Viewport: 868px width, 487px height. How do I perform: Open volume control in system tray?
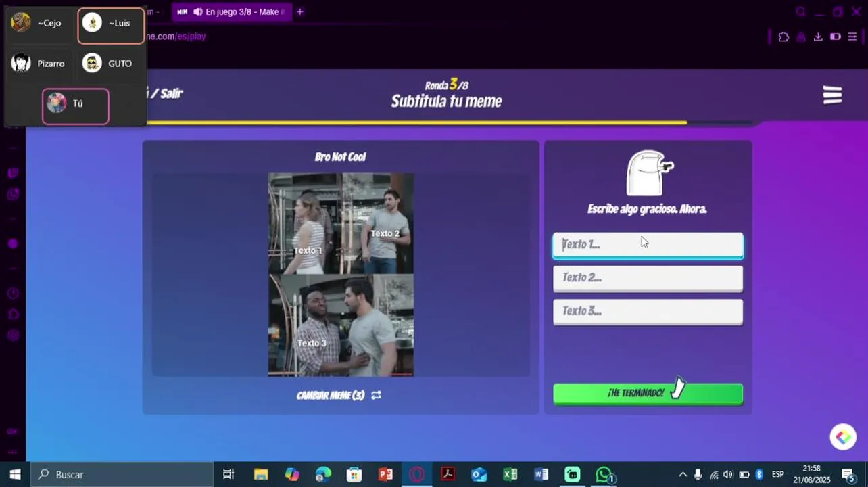[x=728, y=474]
